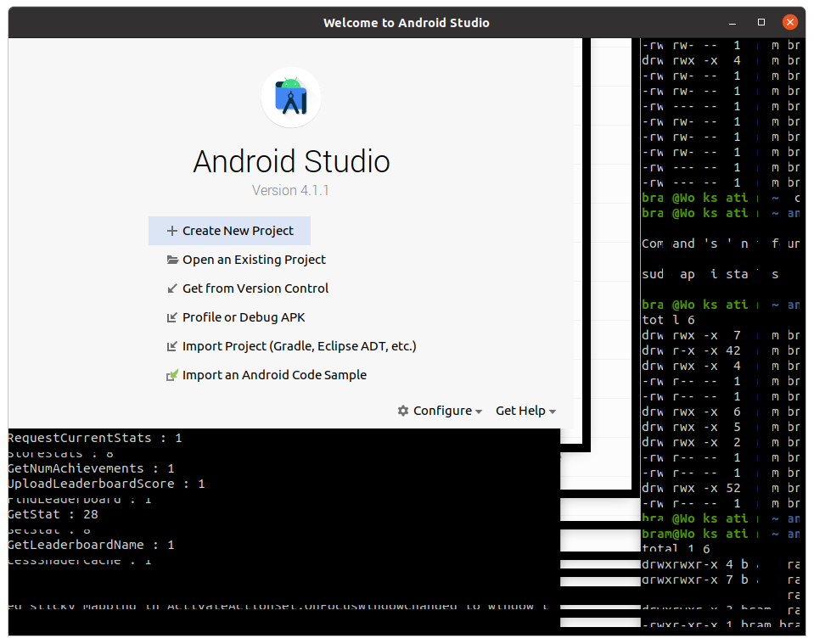Image resolution: width=814 pixels, height=644 pixels.
Task: Click the drw rwx -x 2 terminal row
Action: pos(721,443)
